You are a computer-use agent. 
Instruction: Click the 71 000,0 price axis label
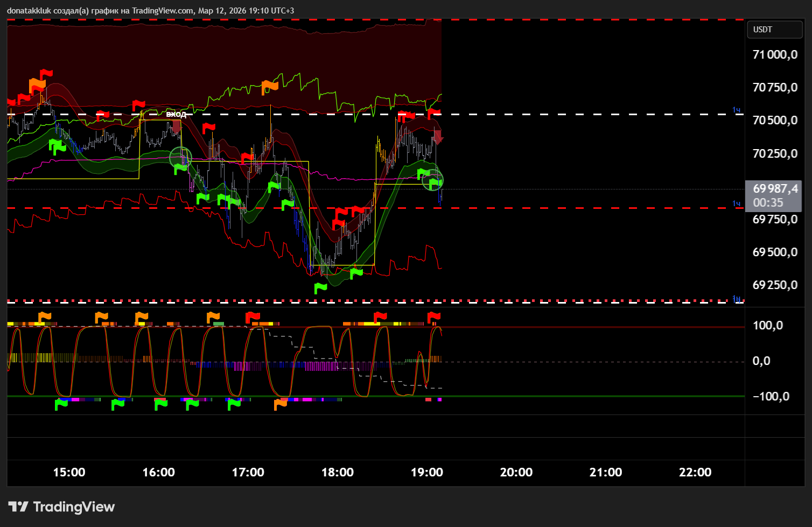775,54
